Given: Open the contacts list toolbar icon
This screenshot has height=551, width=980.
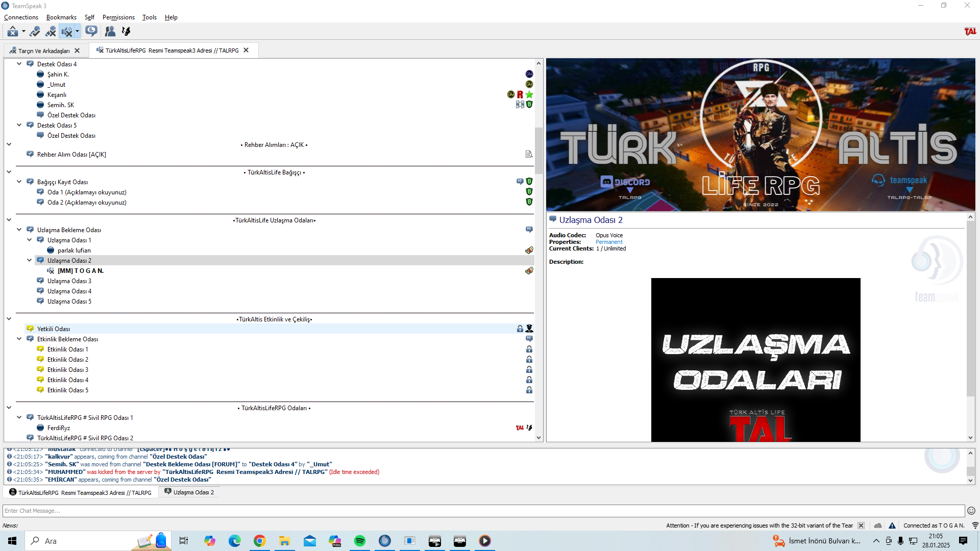Looking at the screenshot, I should pyautogui.click(x=110, y=32).
